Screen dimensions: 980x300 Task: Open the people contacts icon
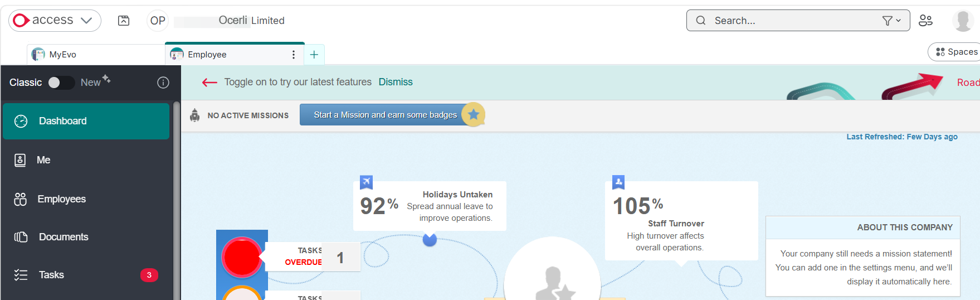(925, 21)
